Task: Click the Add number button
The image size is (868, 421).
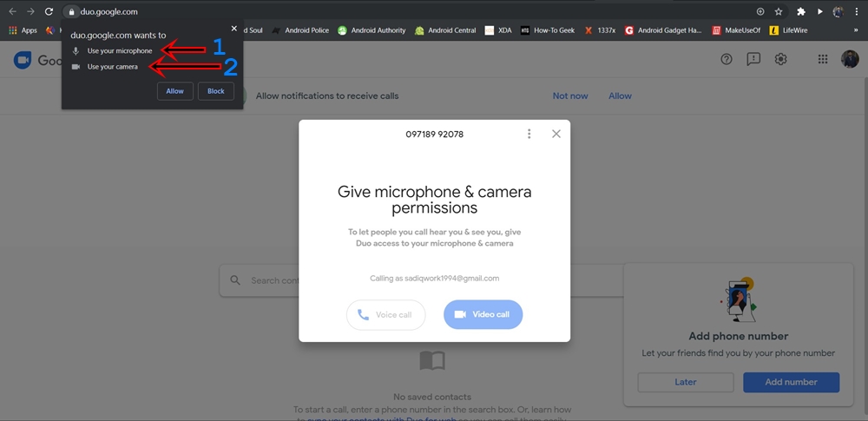Action: tap(791, 382)
